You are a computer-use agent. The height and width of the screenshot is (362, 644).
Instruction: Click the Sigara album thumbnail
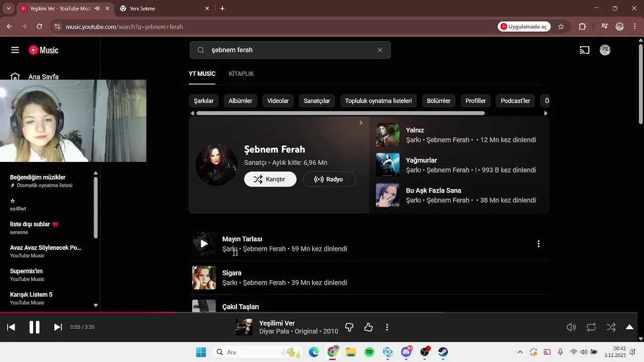[204, 278]
